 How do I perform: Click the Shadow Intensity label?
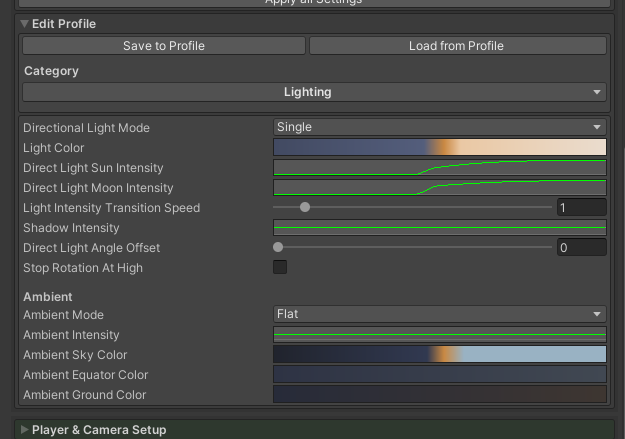[71, 228]
